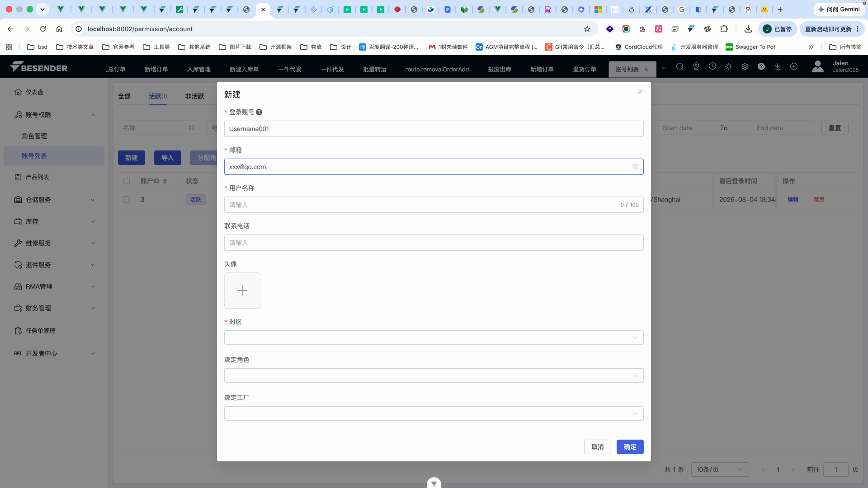The image size is (868, 488).
Task: Open Chrome extensions puzzle icon
Action: click(724, 29)
